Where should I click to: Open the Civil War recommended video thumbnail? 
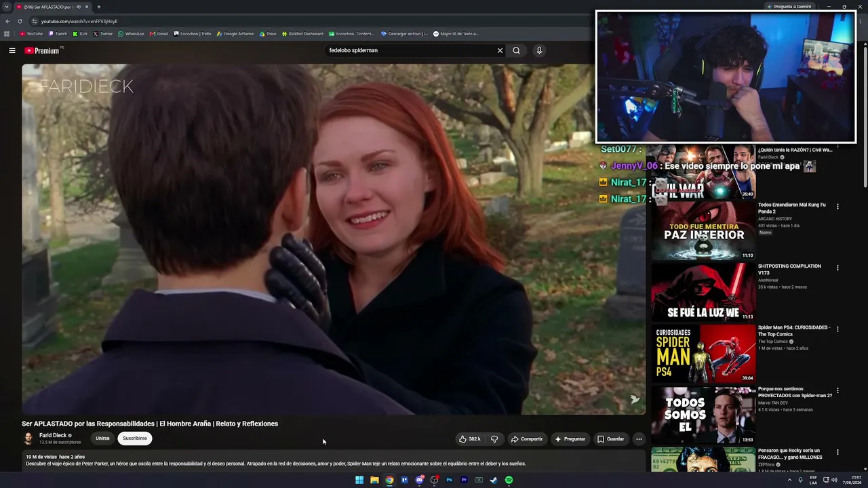coord(703,171)
